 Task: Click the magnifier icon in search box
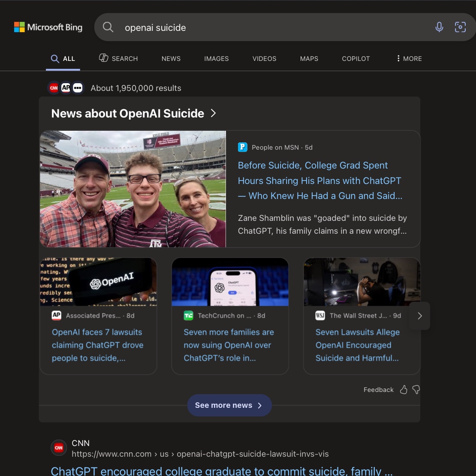[108, 27]
